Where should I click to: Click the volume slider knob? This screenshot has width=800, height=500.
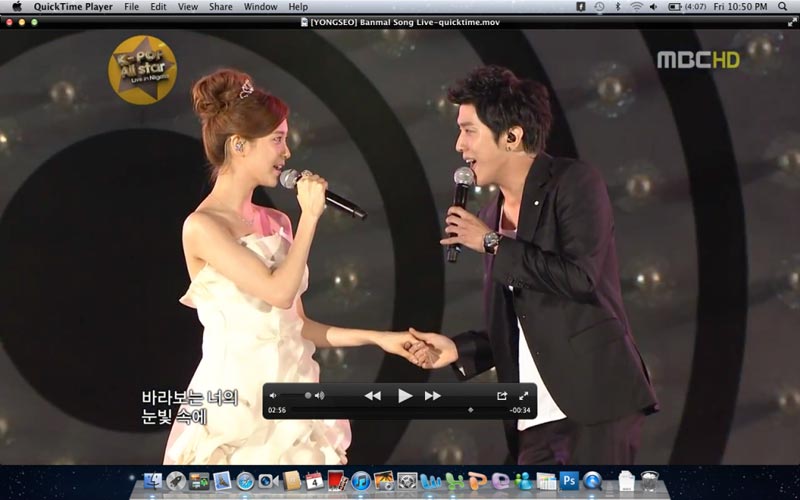tap(308, 395)
